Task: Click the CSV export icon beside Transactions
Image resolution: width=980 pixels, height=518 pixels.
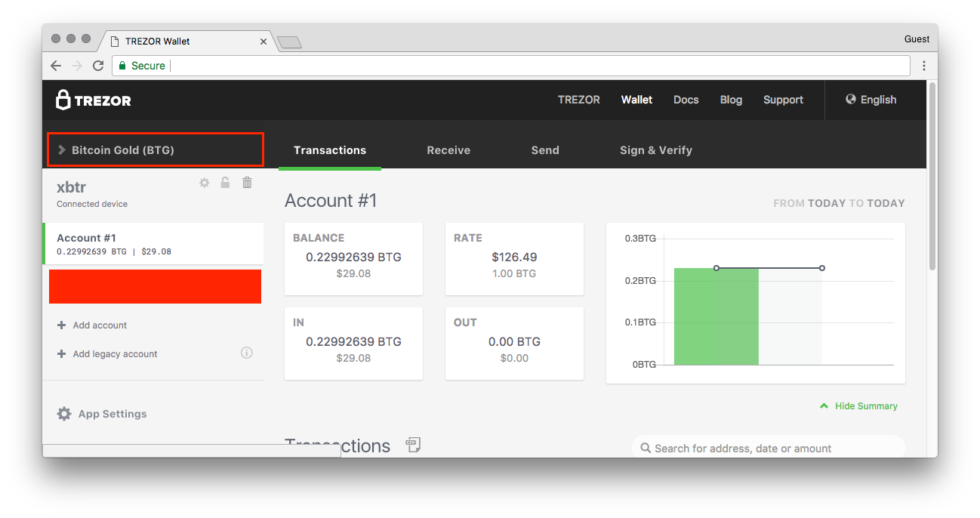Action: 413,445
